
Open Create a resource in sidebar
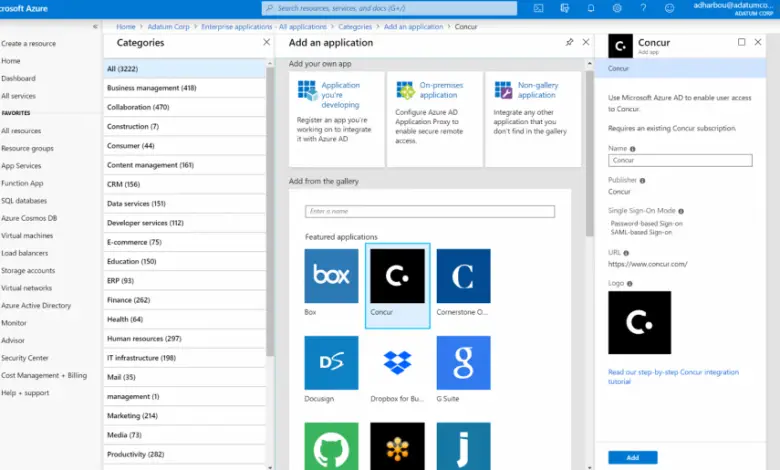tap(28, 43)
